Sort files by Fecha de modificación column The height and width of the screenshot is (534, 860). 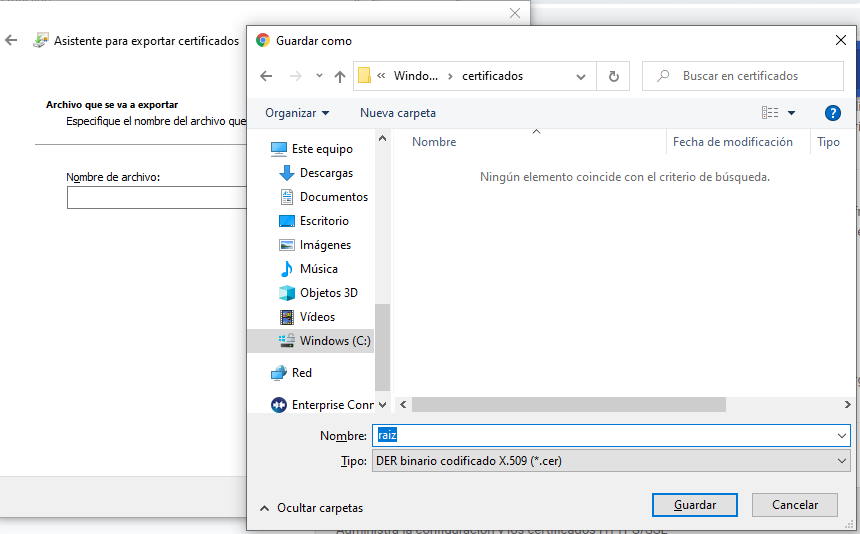(732, 142)
